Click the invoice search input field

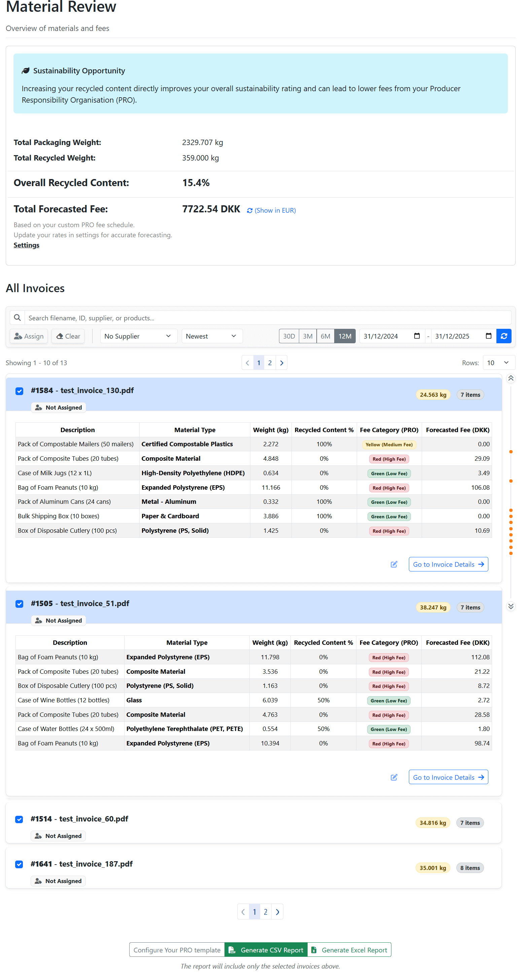pos(268,317)
